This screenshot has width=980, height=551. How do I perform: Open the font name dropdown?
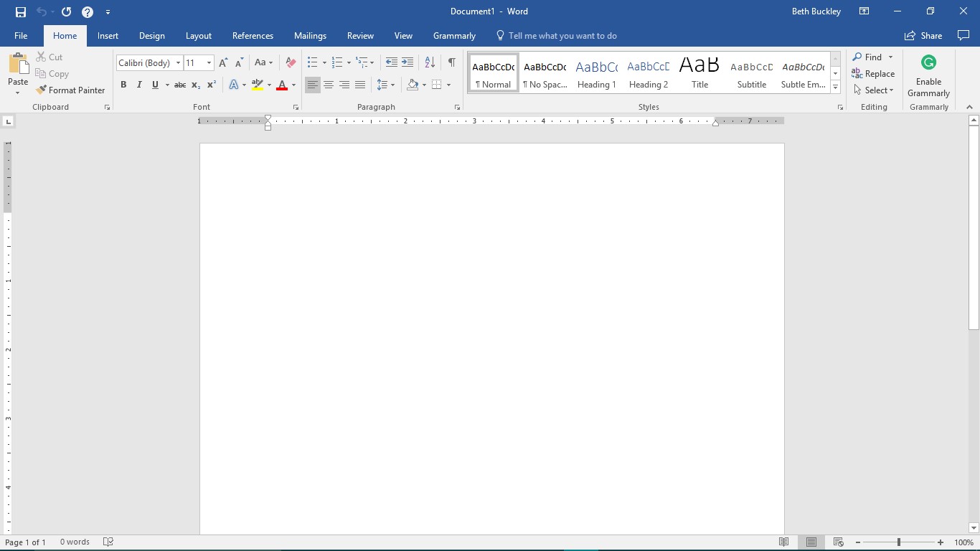178,63
